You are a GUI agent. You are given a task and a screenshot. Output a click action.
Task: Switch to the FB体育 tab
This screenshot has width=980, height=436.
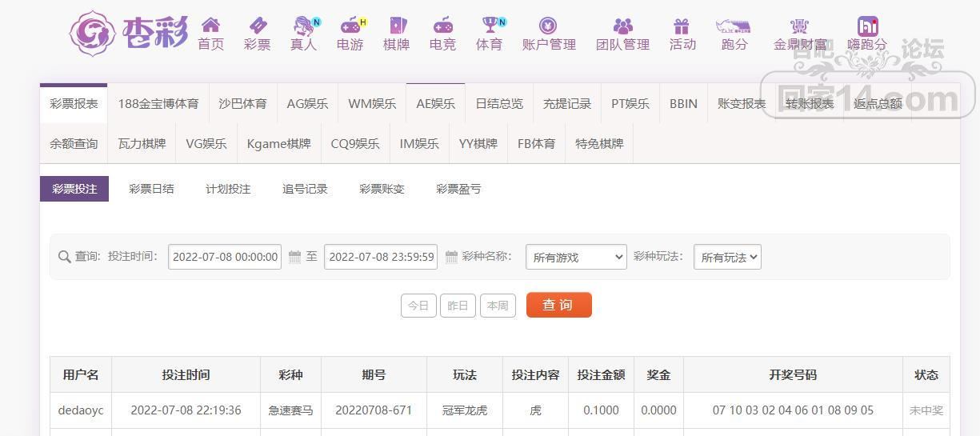(536, 144)
